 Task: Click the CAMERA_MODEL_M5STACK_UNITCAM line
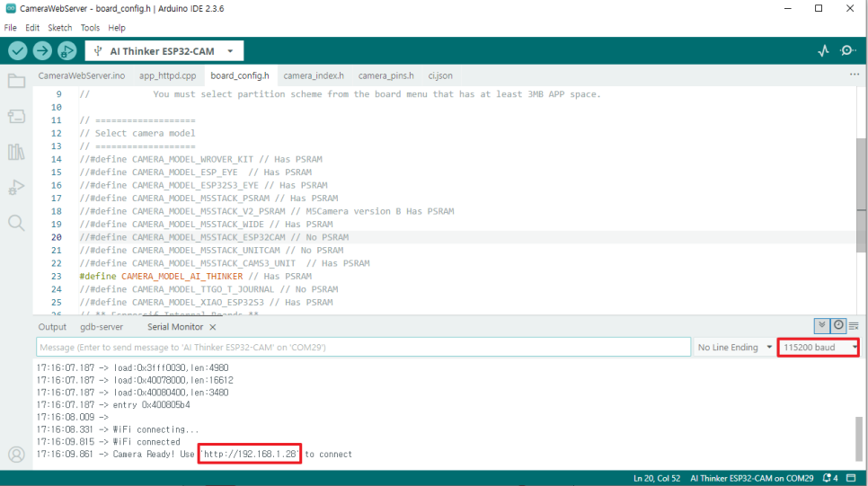coord(211,251)
